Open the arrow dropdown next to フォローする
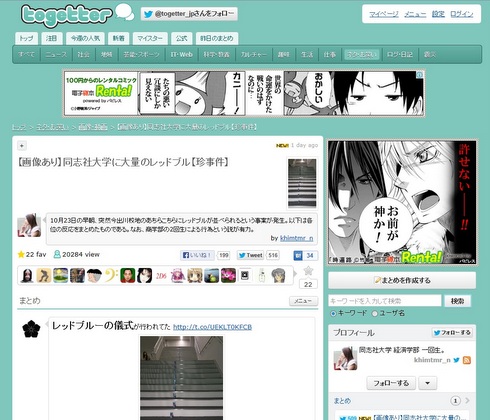Image resolution: width=490 pixels, height=420 pixels. [x=428, y=383]
